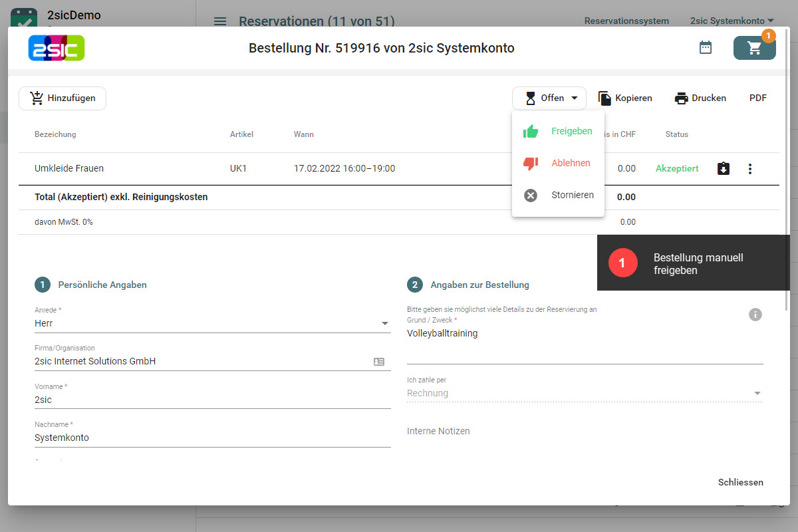Click the contact card icon in Firma field
This screenshot has height=532, width=798.
coord(379,362)
